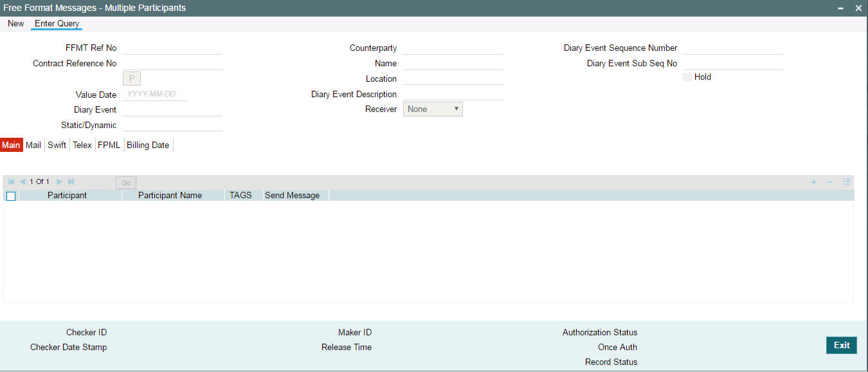Tick the select-all checkbox in participant grid header
This screenshot has height=372, width=868.
tap(11, 196)
